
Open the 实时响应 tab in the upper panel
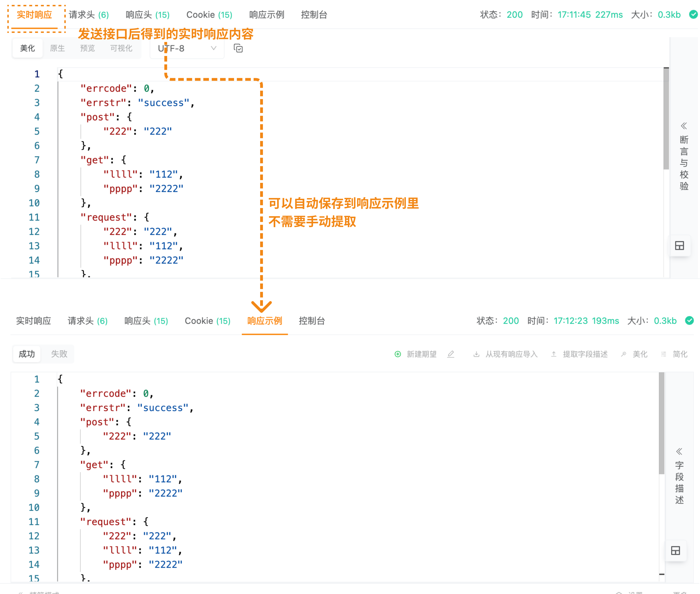click(x=34, y=15)
